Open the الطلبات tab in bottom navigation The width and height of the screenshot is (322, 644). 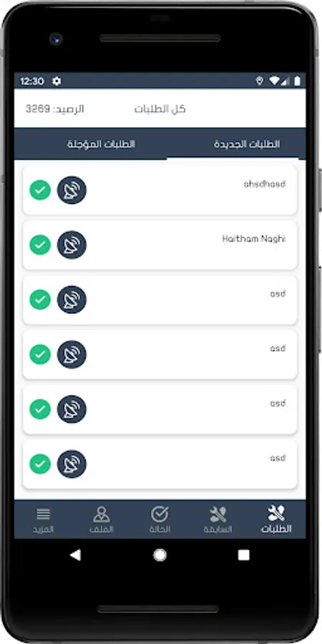click(276, 519)
